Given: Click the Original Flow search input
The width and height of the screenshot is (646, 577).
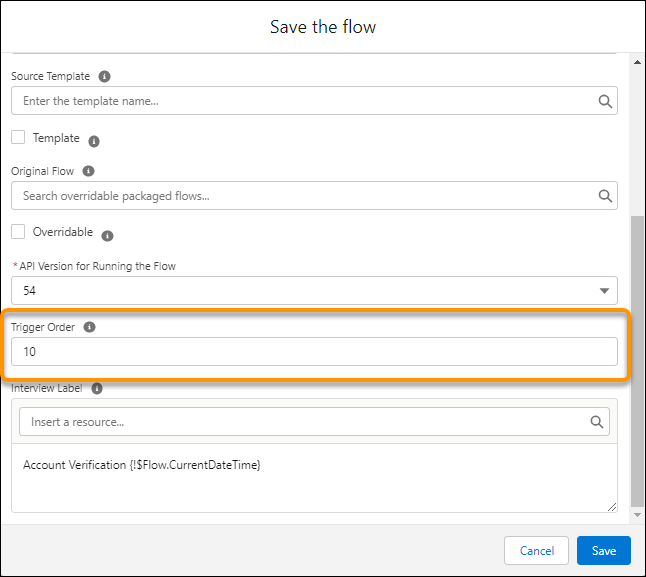Looking at the screenshot, I should pos(300,196).
